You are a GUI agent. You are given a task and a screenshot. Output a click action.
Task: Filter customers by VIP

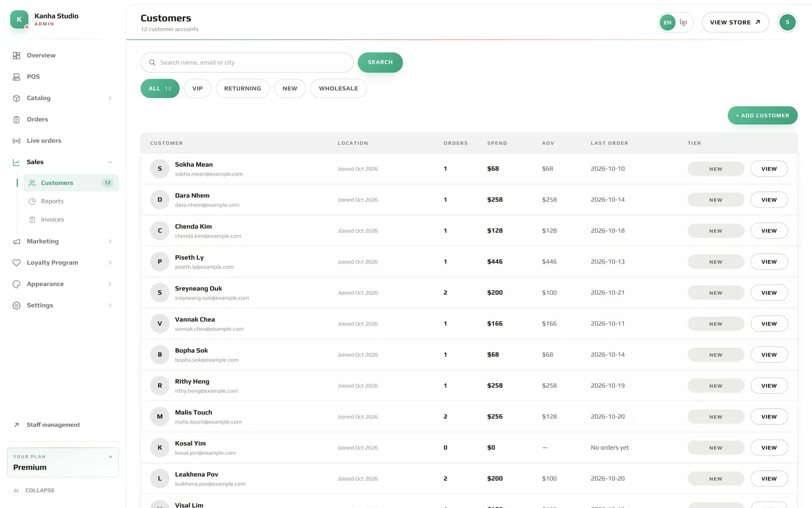[x=197, y=88]
